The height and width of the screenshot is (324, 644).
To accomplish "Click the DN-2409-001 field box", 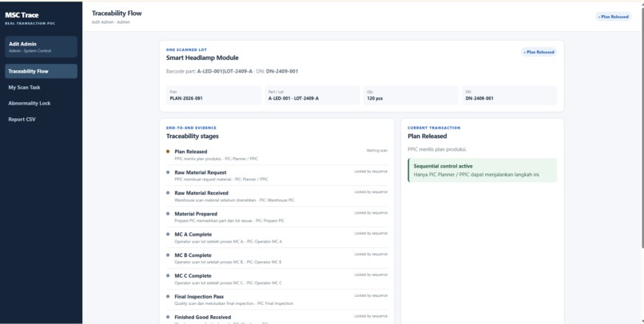I will tap(509, 95).
